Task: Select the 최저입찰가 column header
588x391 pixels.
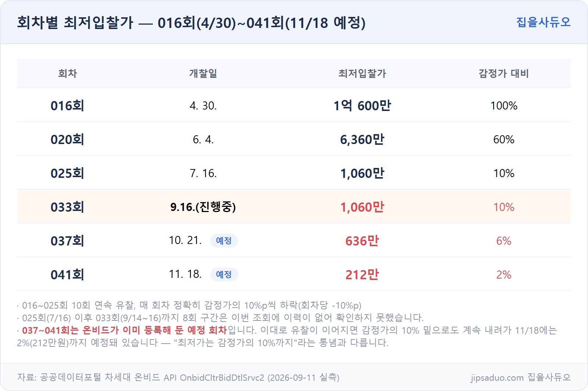Action: click(362, 73)
